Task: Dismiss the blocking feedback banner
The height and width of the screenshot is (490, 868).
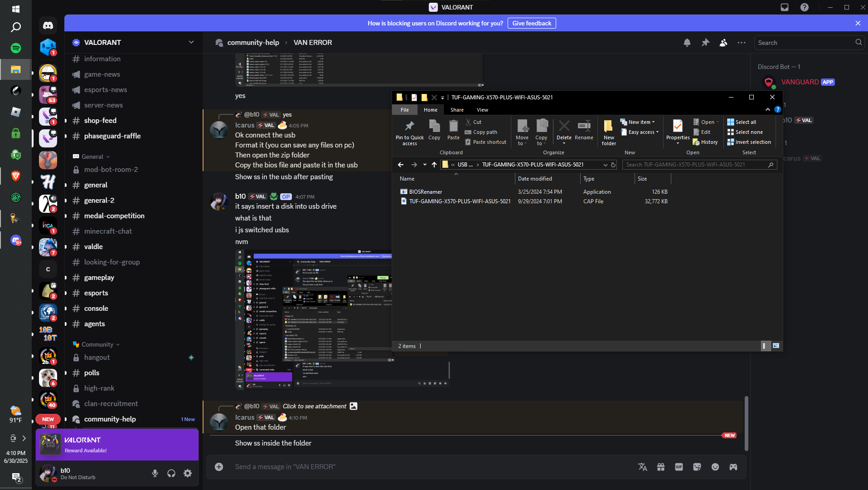Action: pyautogui.click(x=858, y=23)
